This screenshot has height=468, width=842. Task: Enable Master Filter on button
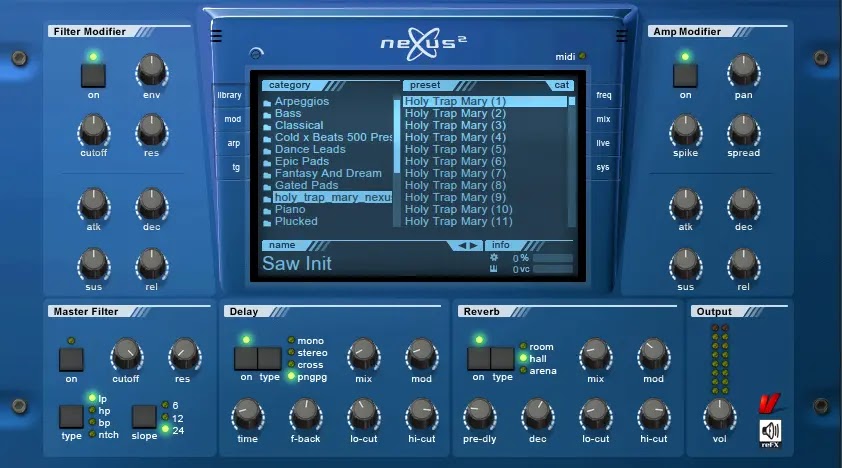pyautogui.click(x=71, y=359)
